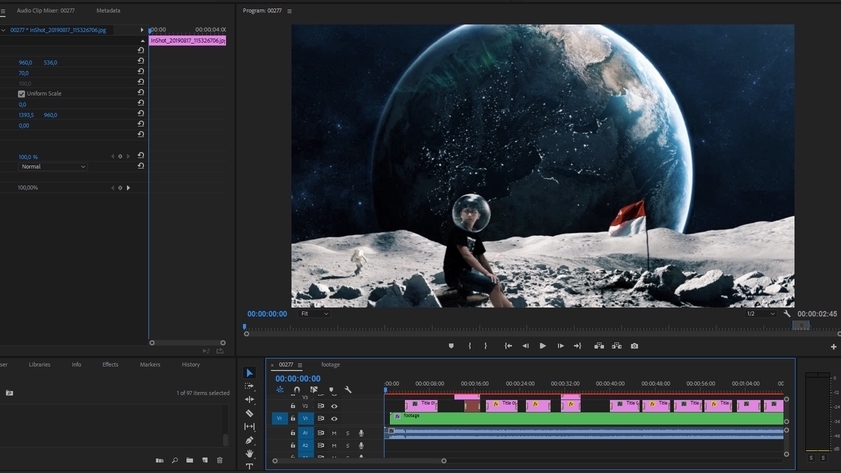
Task: Open the 00277 sequence tab menu
Action: click(x=300, y=365)
